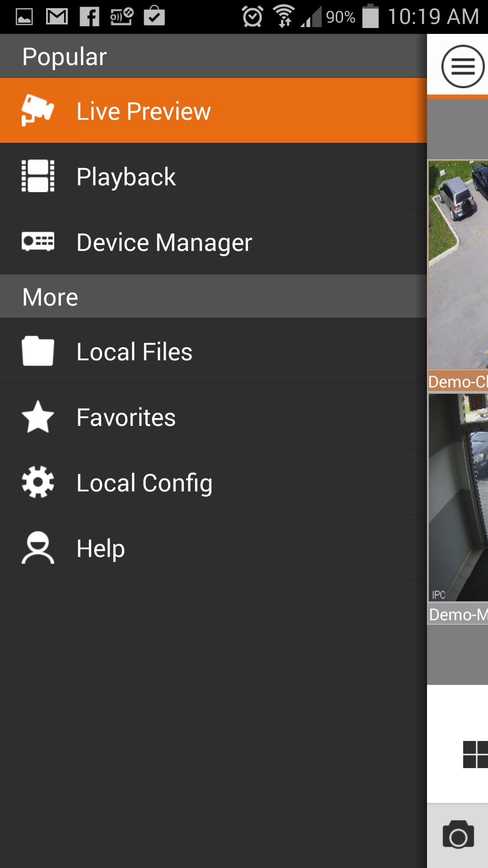Screen dimensions: 488x868
Task: Open Device Manager from the menu
Action: (164, 242)
